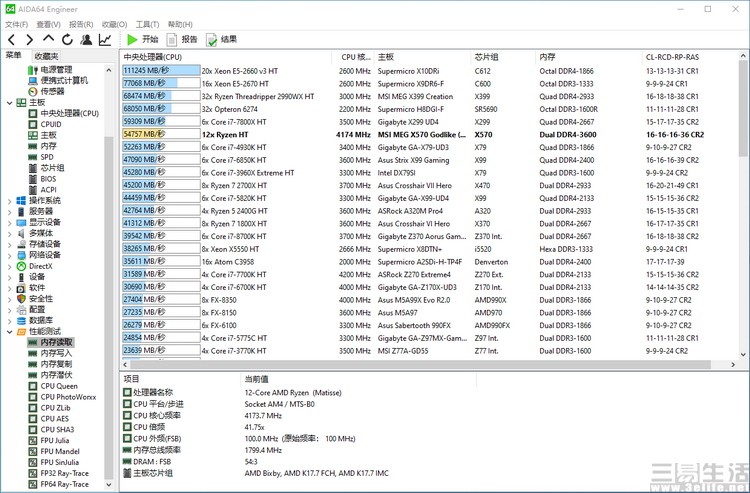This screenshot has height=493, width=750.
Task: Switch to the 菜单 tab
Action: [x=13, y=55]
